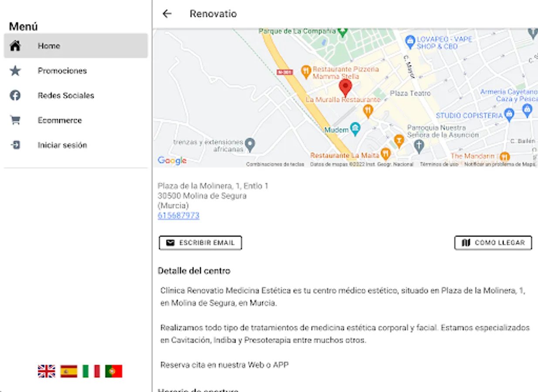This screenshot has height=392, width=538.
Task: Click the Mudem museum map marker
Action: 355,129
